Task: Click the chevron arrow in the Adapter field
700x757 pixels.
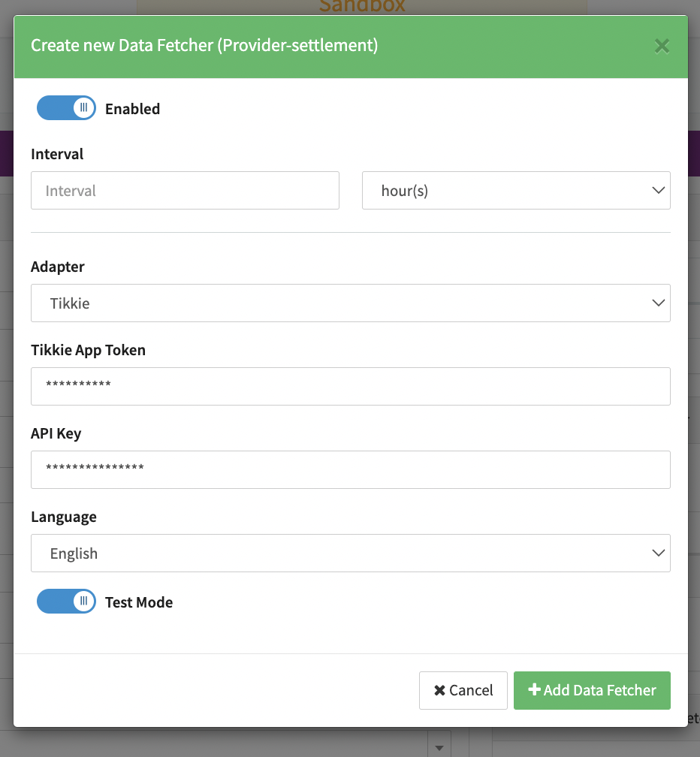Action: (659, 303)
